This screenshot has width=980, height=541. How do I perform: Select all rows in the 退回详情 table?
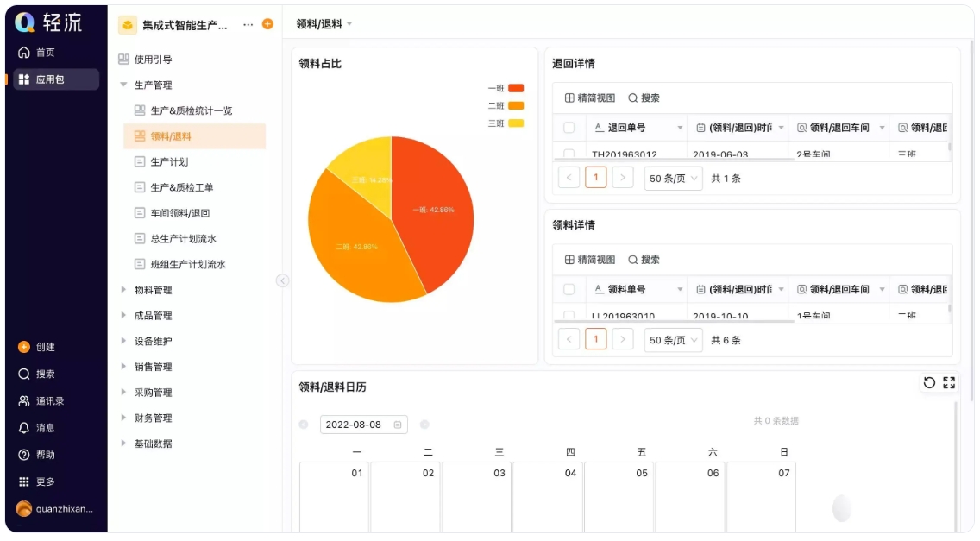point(569,128)
